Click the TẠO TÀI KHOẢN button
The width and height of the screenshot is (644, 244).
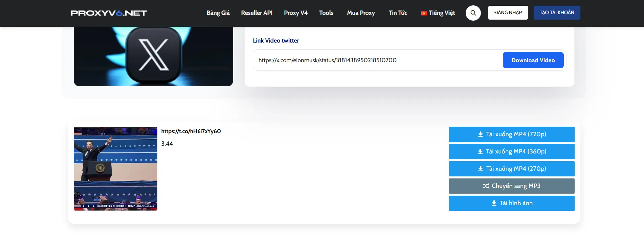click(x=557, y=13)
